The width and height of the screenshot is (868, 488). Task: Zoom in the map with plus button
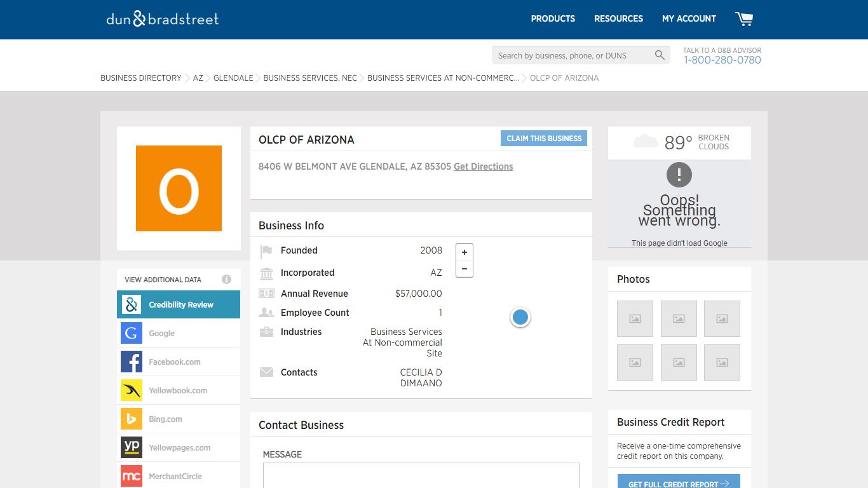pos(465,252)
